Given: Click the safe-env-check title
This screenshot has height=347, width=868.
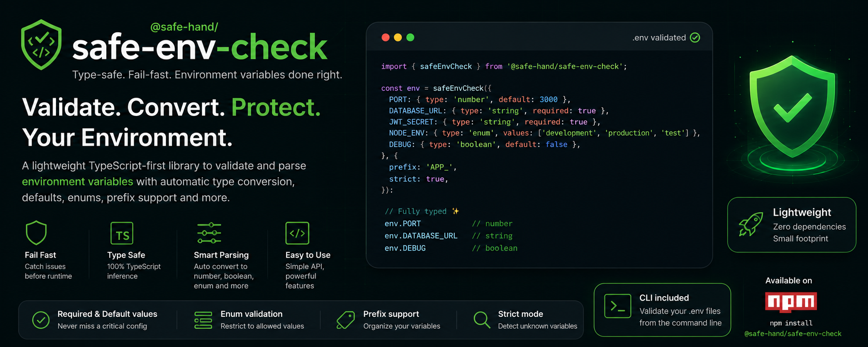Looking at the screenshot, I should tap(200, 47).
